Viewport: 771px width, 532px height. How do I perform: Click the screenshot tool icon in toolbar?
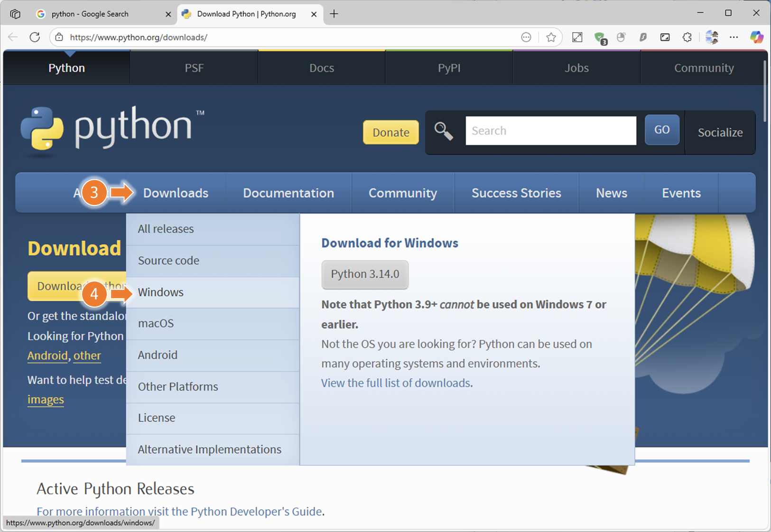click(x=577, y=37)
